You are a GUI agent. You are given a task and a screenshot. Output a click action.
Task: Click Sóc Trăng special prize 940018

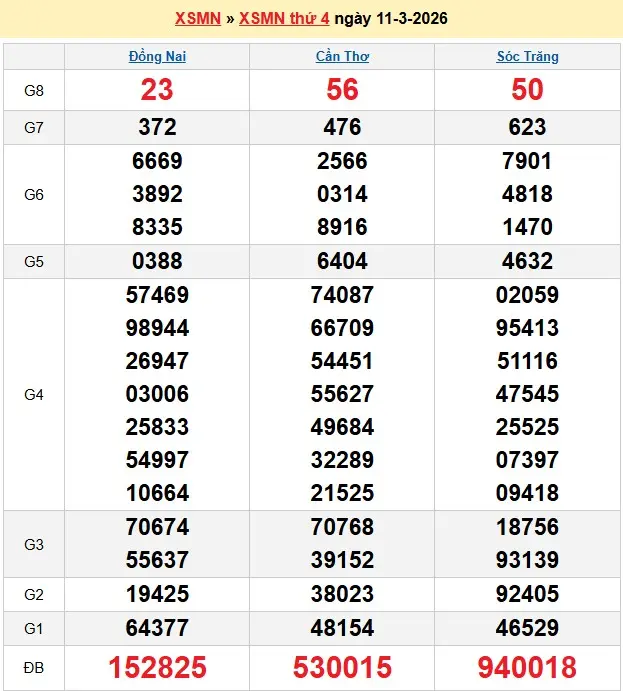click(527, 667)
